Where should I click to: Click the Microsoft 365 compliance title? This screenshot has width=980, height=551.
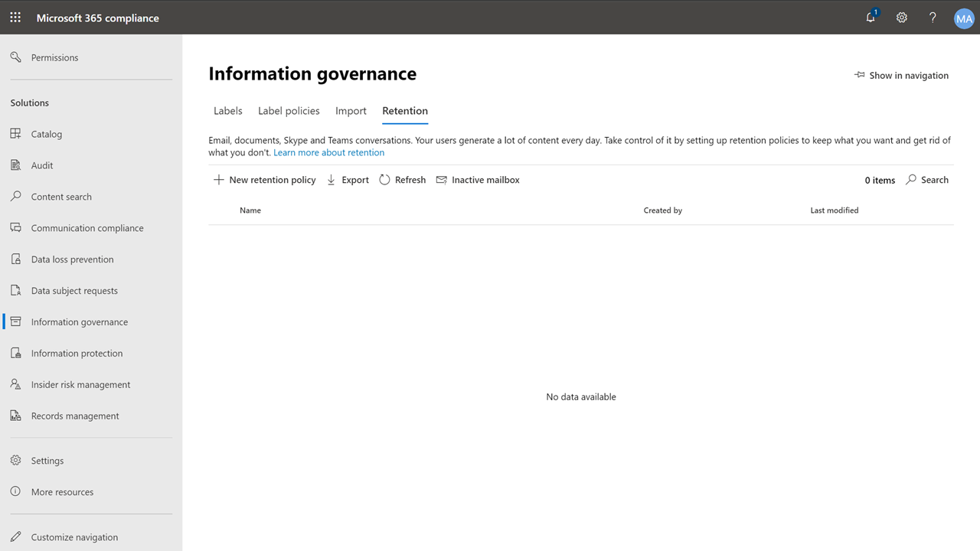pos(98,18)
